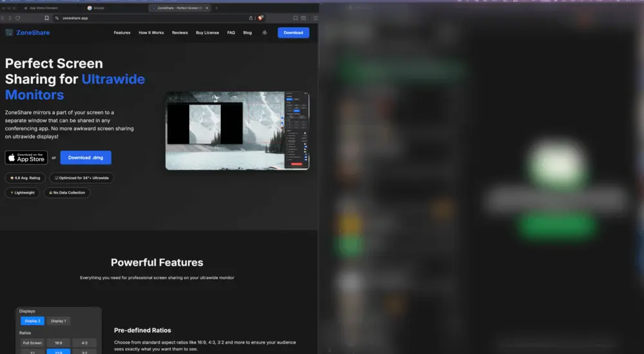Visit the Blog link
This screenshot has height=354, width=644.
point(247,32)
